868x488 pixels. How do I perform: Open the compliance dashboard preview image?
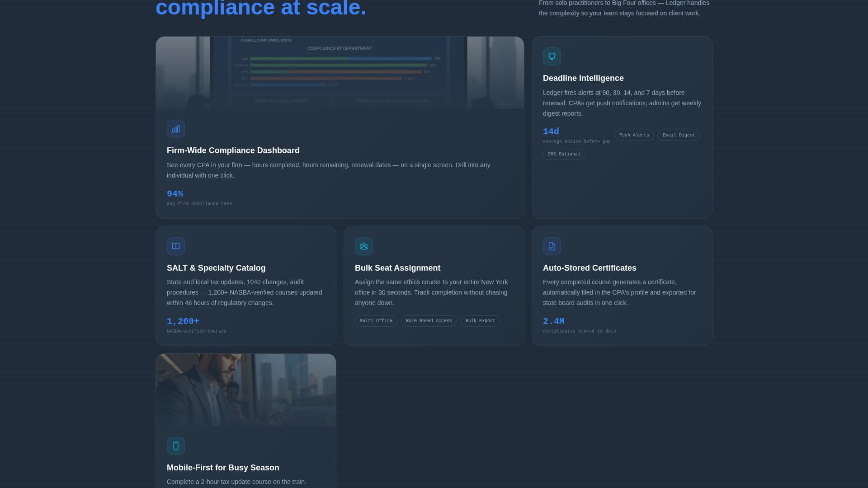[340, 73]
